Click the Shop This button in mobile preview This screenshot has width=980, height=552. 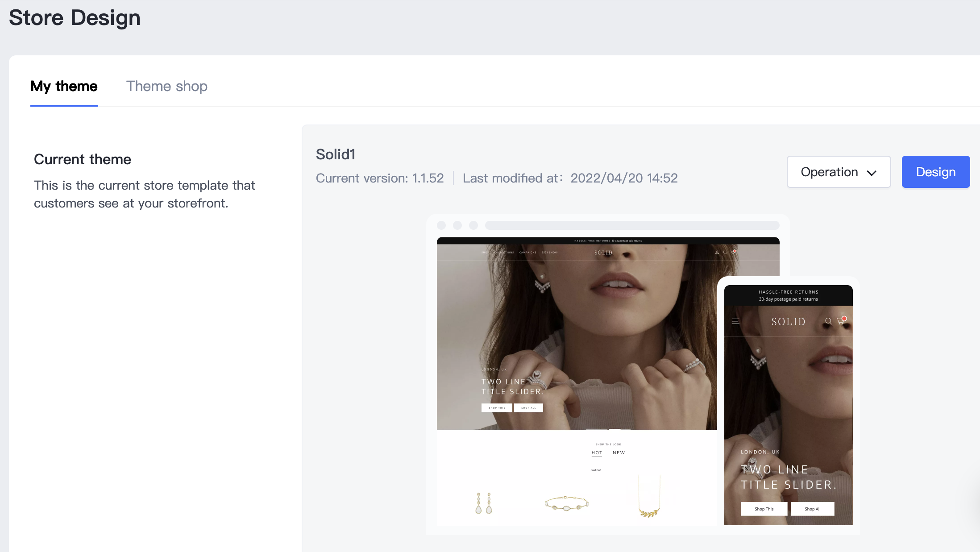[x=764, y=509]
